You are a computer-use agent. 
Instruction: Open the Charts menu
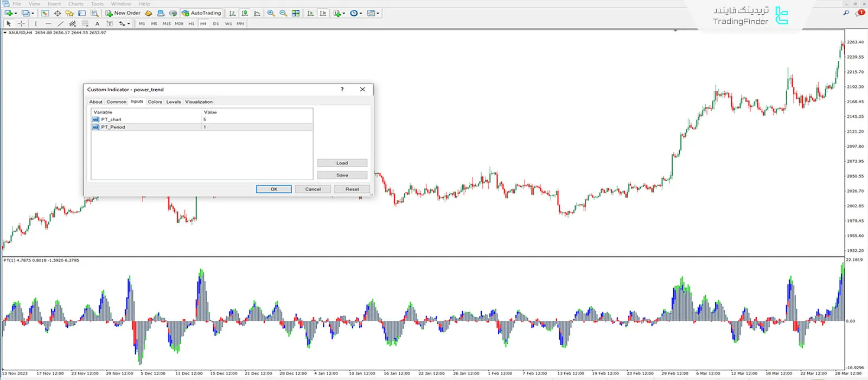[x=75, y=4]
